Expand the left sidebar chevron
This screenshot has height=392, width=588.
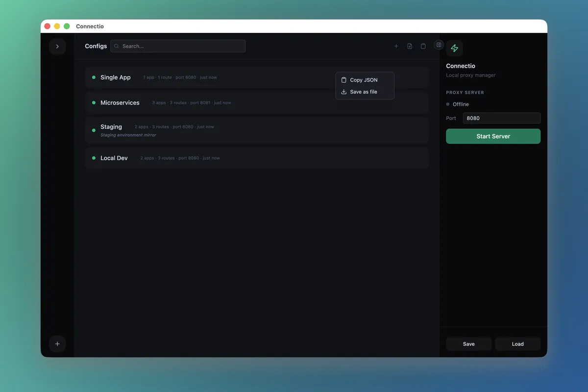click(57, 47)
